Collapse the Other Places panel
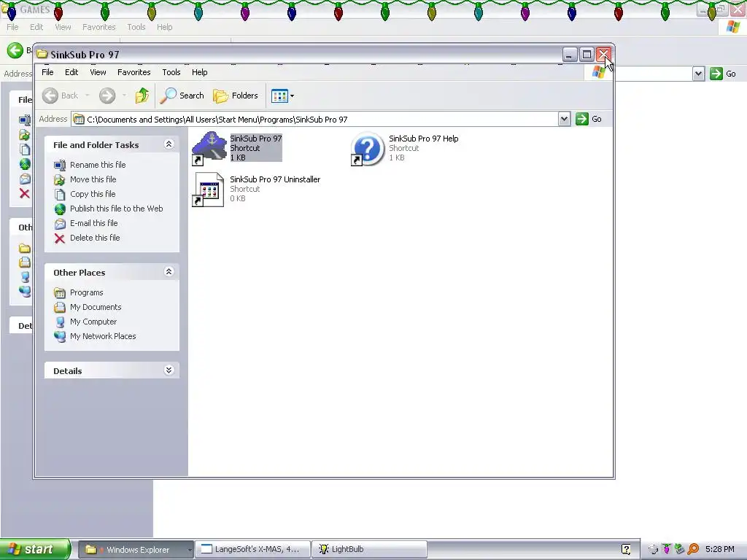Viewport: 747px width, 560px height. coord(169,272)
